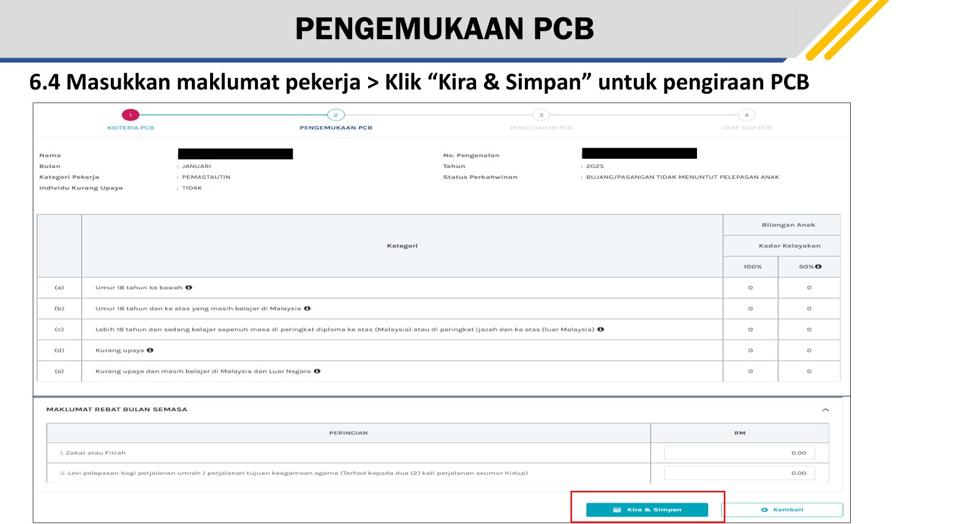
Task: View info icon next to "Kurang upaya" in row (d)
Action: coord(150,350)
